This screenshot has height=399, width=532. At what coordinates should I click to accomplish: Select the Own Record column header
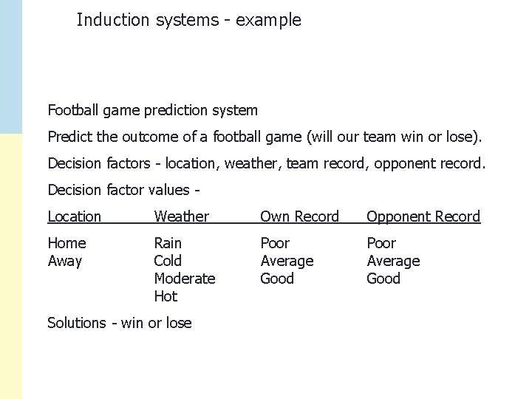click(299, 216)
